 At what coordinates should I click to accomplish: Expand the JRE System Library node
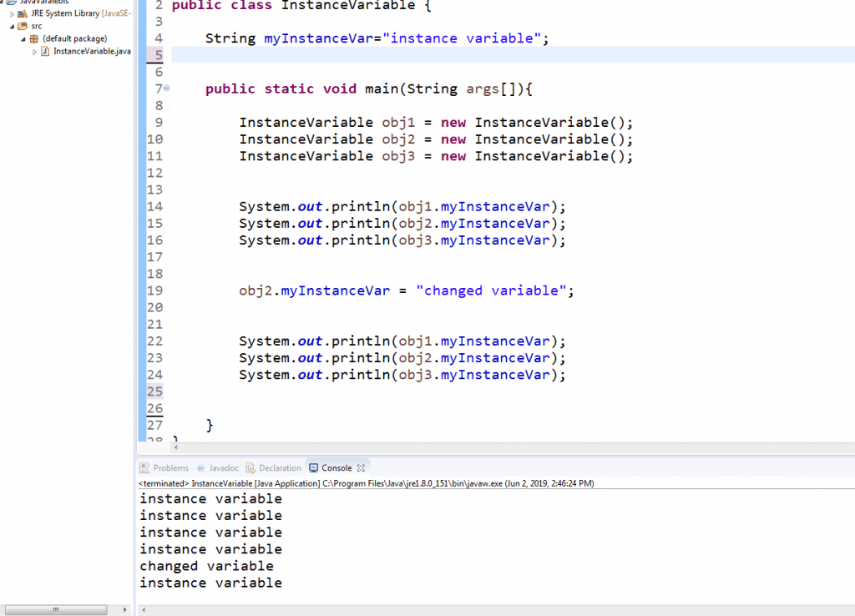coord(12,14)
